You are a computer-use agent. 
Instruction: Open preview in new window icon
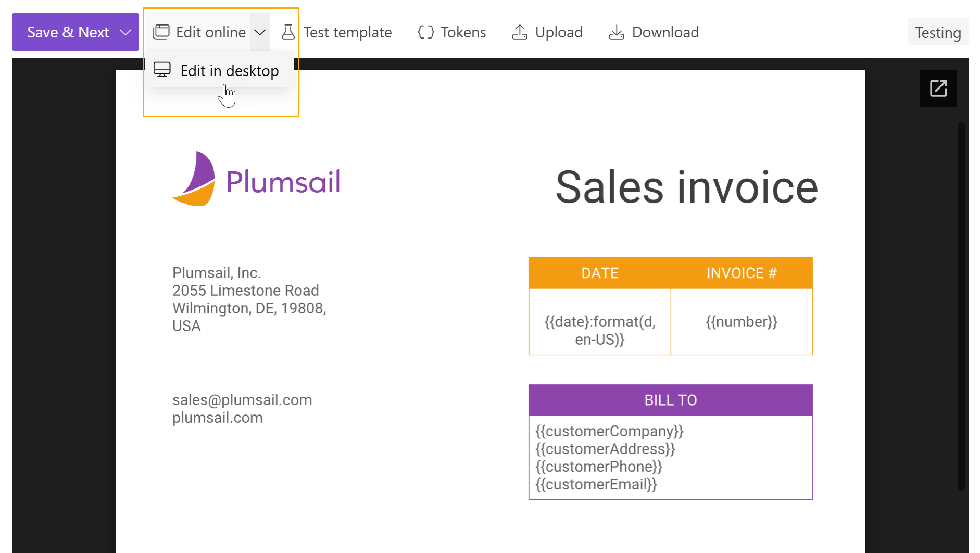point(938,88)
